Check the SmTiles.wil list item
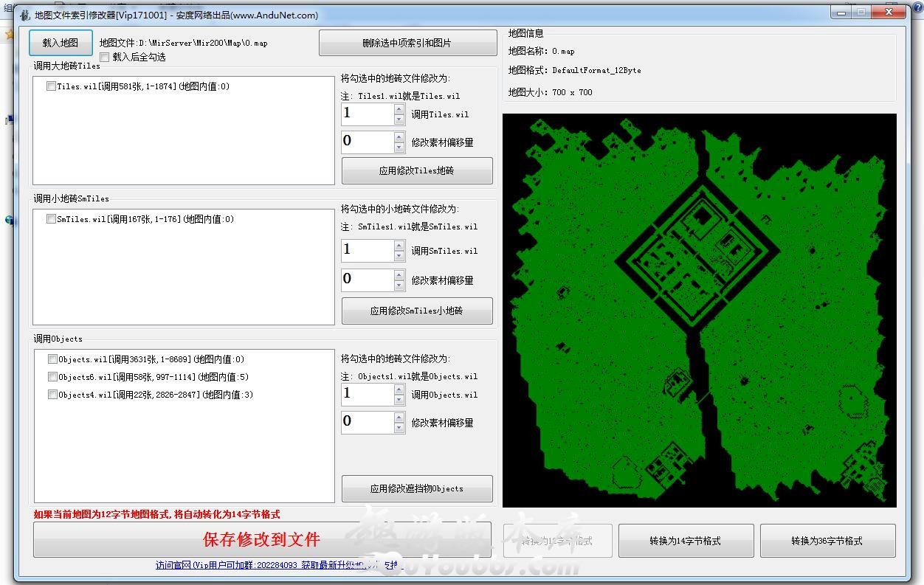 coord(51,219)
